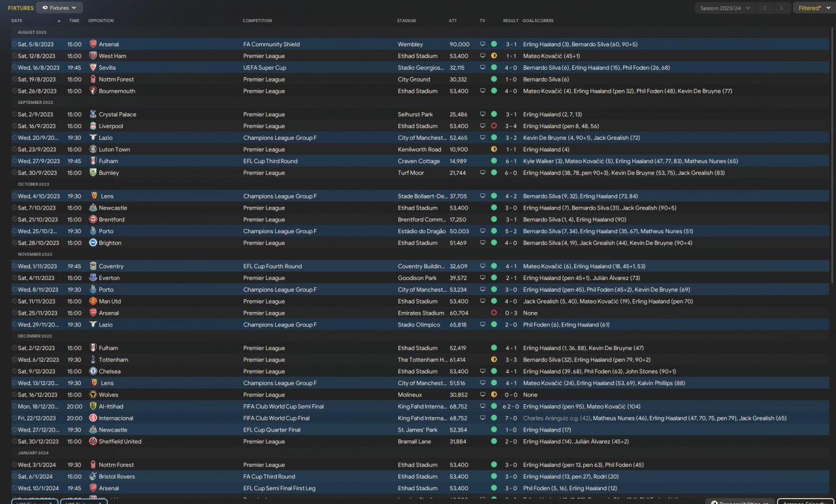The image size is (836, 504).
Task: Open the Kenilworth Road stadium link
Action: tap(419, 150)
